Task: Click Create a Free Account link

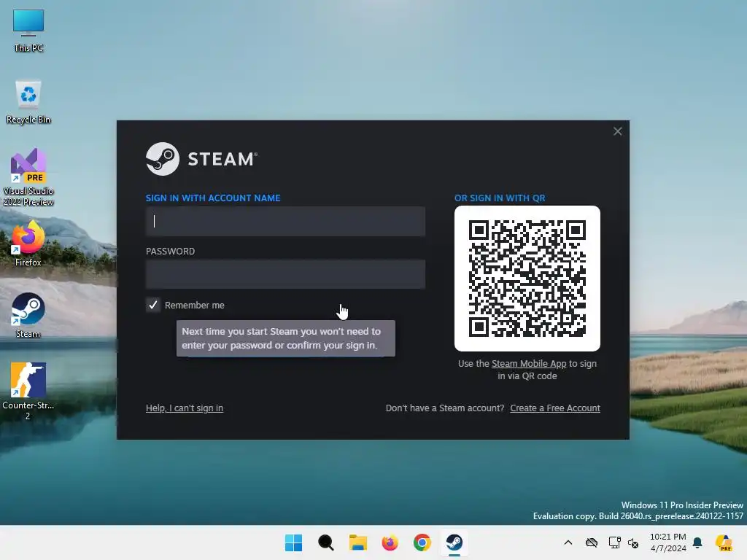Action: (x=555, y=408)
